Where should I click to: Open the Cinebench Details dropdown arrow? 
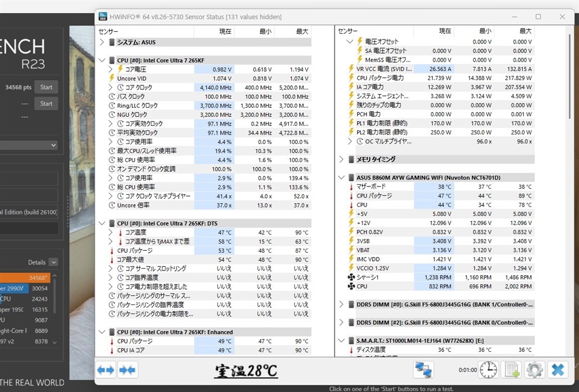(54, 262)
